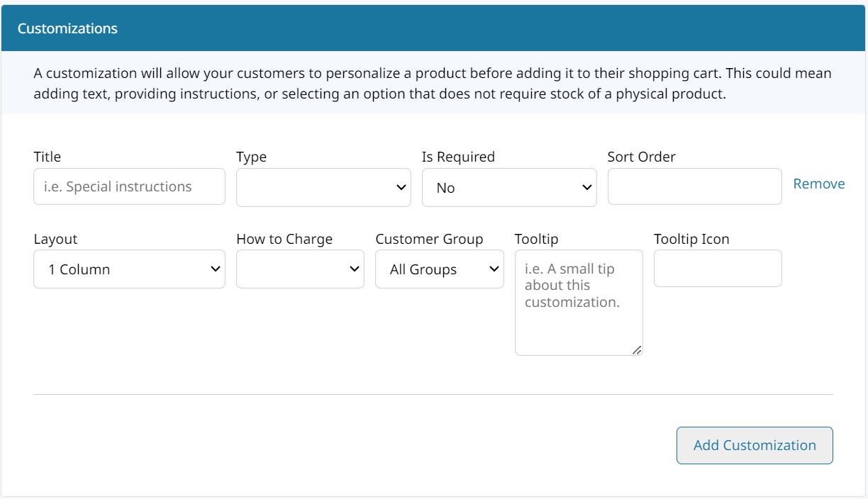Expand the Customer Group dropdown
Screen dimensions: 868x499
(x=439, y=269)
